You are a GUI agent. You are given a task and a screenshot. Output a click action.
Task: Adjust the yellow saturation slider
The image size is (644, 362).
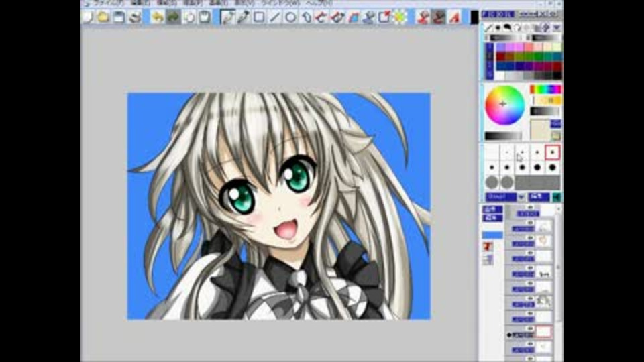(547, 100)
